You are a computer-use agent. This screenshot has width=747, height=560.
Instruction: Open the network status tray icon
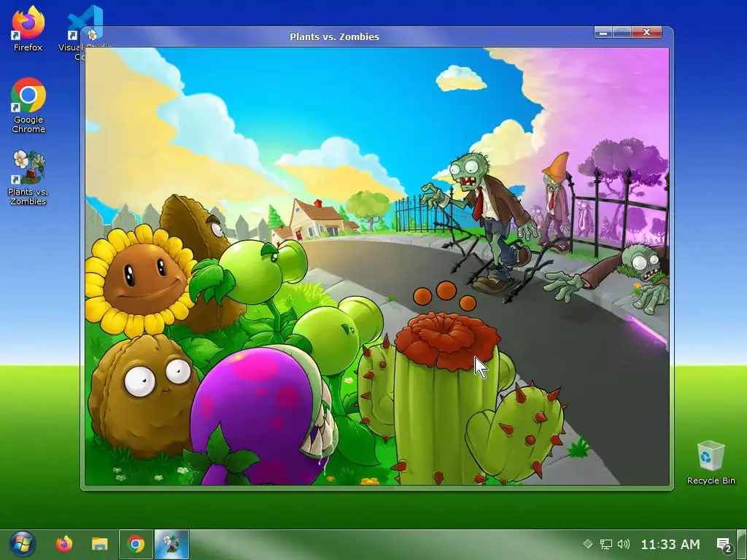tap(605, 544)
